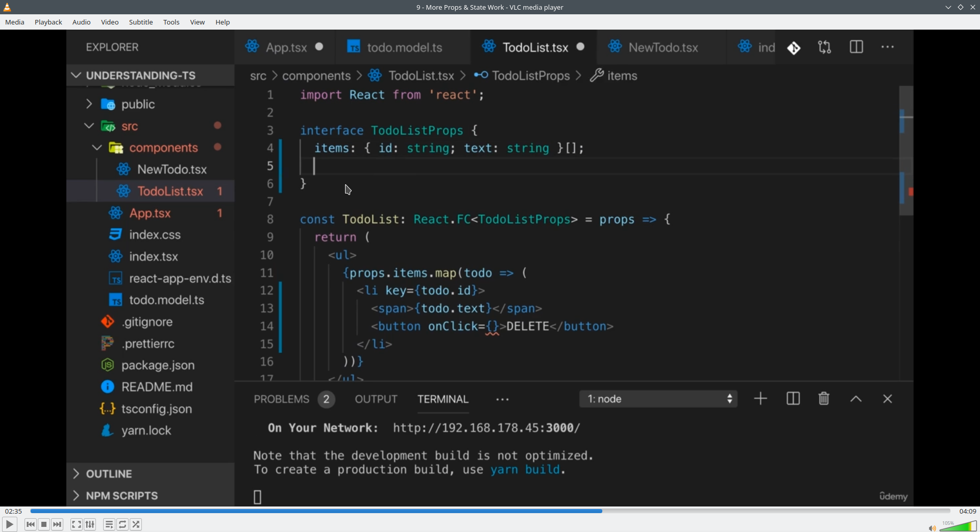Switch to the OUTPUT panel tab
This screenshot has height=532, width=980.
tap(376, 400)
